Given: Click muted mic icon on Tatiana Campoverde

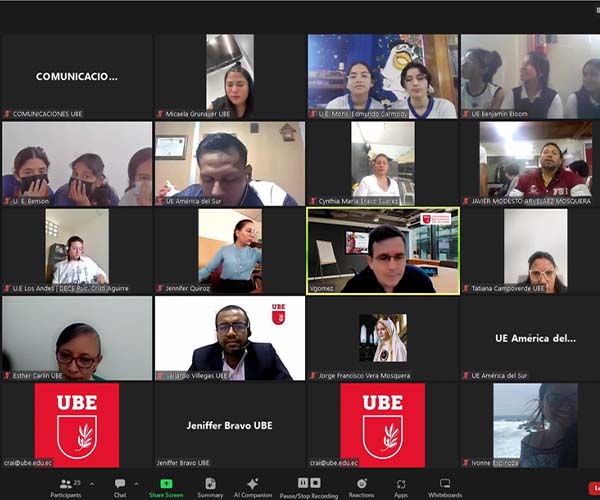Looking at the screenshot, I should (x=466, y=288).
